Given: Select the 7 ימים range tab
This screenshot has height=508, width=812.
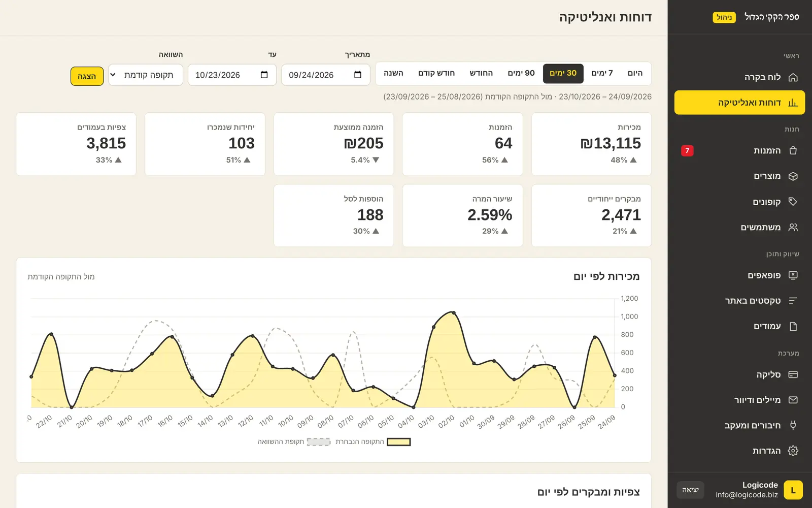Looking at the screenshot, I should click(x=602, y=73).
